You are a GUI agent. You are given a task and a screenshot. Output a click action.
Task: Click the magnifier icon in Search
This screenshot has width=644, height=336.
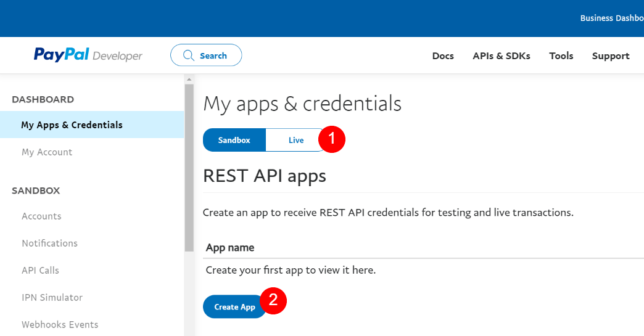coord(189,55)
